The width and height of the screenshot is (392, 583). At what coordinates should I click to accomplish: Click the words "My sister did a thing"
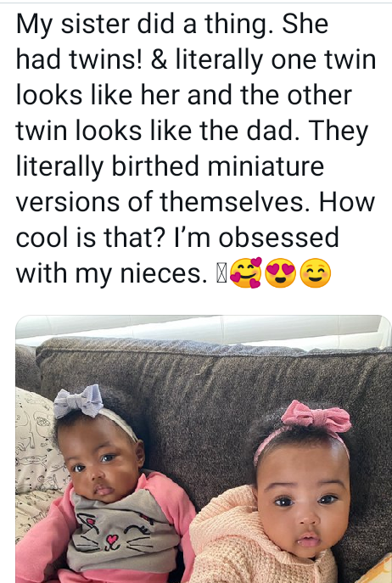(x=142, y=24)
